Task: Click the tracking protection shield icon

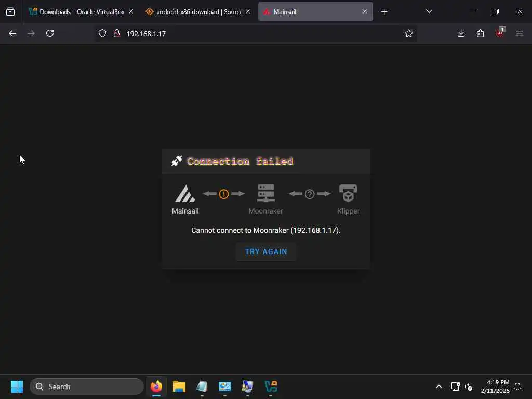Action: pos(102,33)
